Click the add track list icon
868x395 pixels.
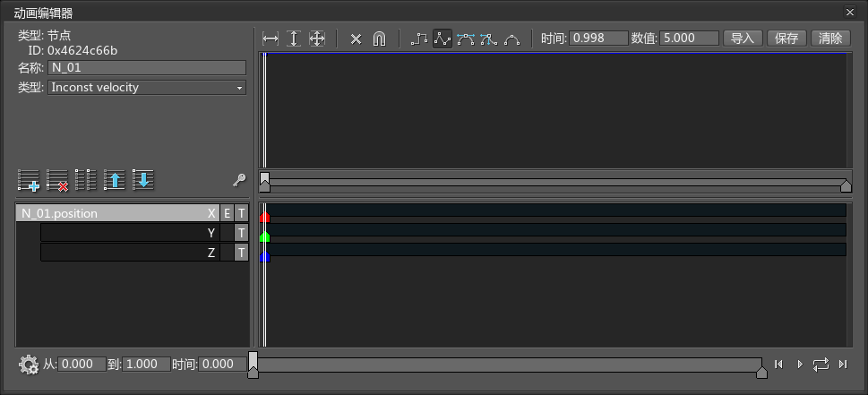[29, 180]
